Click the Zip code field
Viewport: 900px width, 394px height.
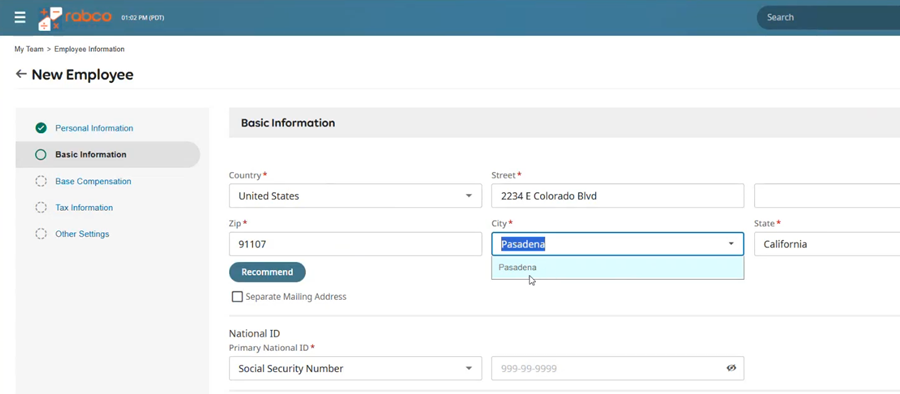pos(355,244)
